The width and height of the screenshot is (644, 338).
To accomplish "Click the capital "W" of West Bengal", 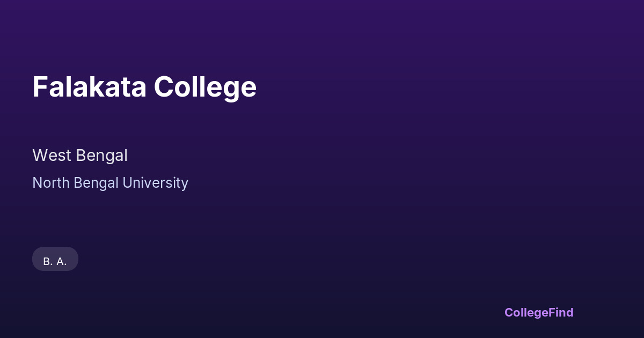I will [40, 156].
